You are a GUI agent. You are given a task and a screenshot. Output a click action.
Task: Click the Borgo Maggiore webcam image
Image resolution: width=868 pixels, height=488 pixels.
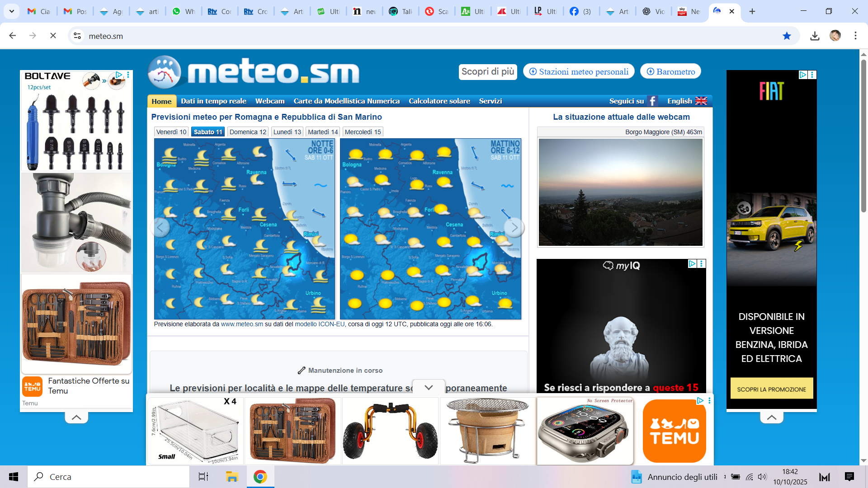[x=620, y=192]
